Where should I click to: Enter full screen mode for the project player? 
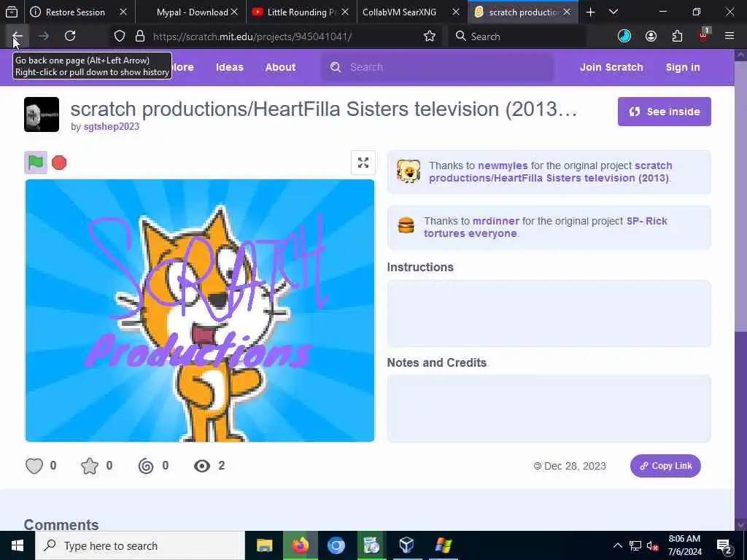click(363, 163)
